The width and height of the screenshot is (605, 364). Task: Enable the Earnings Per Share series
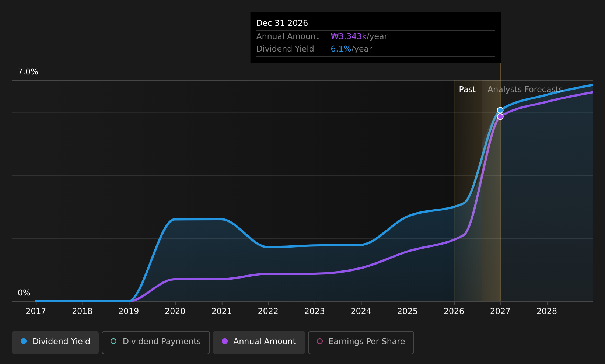tap(361, 342)
